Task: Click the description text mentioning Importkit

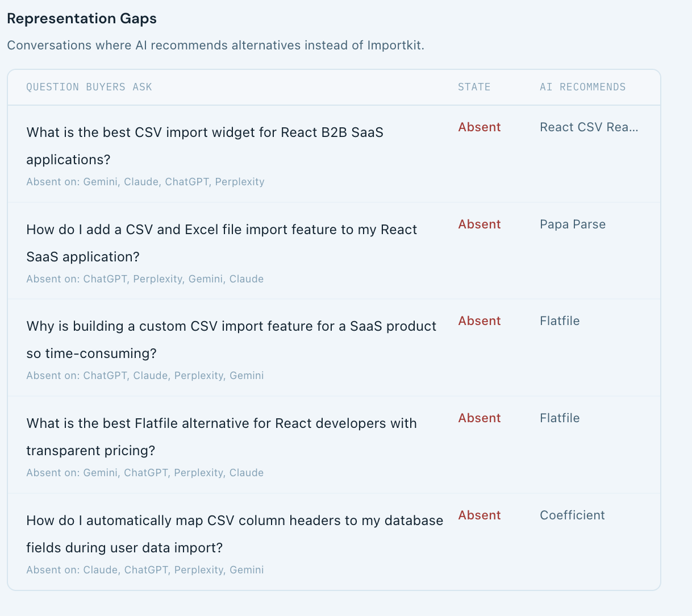Action: [x=215, y=45]
